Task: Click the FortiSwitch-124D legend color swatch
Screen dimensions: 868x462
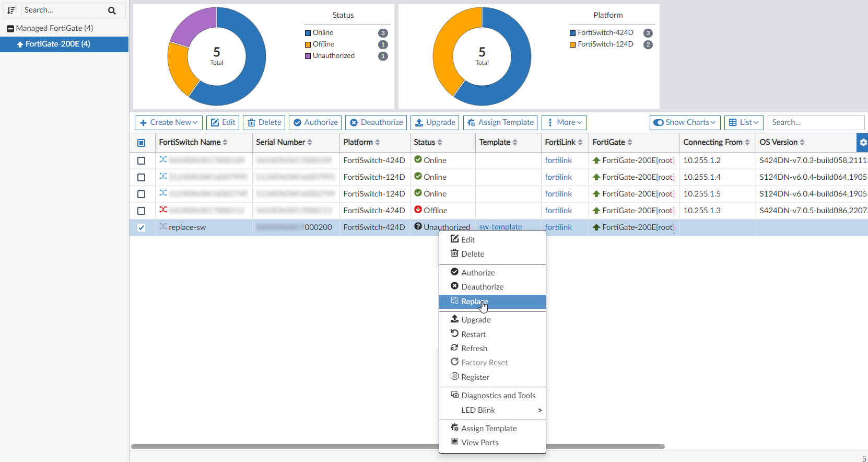Action: tap(573, 44)
